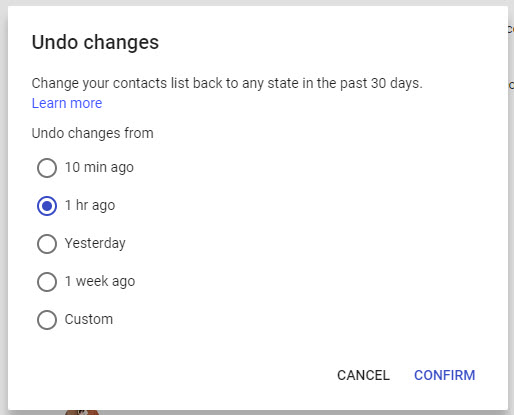Choose the Custom radio circle

(x=47, y=320)
